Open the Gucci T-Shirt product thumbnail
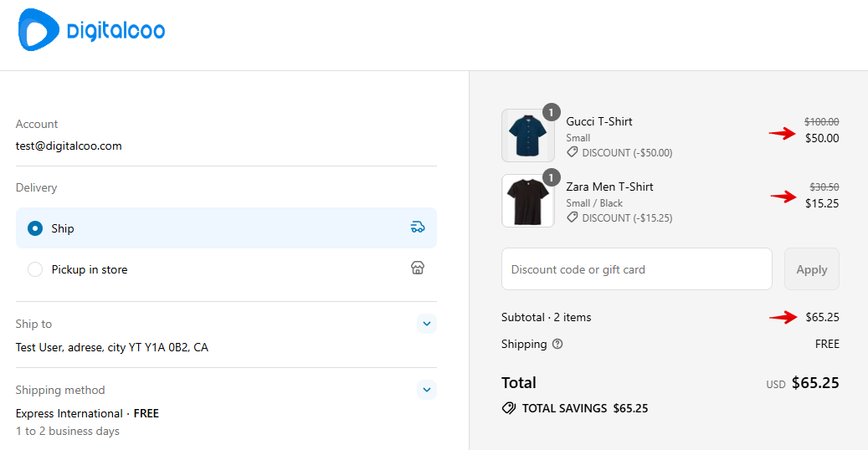Viewport: 868px width, 450px height. click(x=527, y=136)
